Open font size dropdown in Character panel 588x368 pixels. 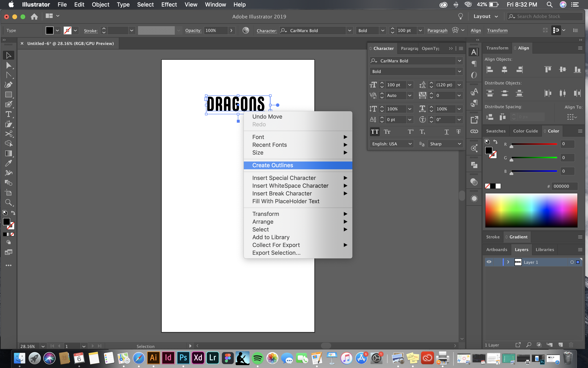click(x=410, y=85)
